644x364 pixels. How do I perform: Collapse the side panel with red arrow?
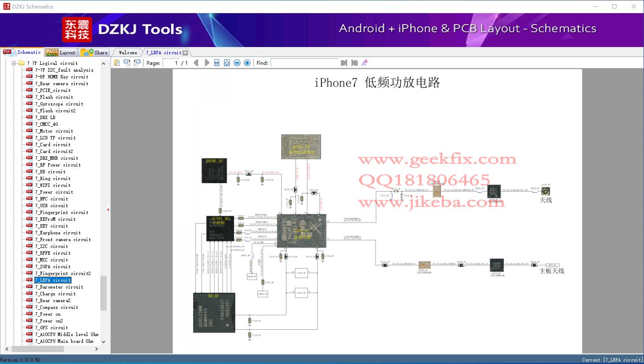coord(108,209)
